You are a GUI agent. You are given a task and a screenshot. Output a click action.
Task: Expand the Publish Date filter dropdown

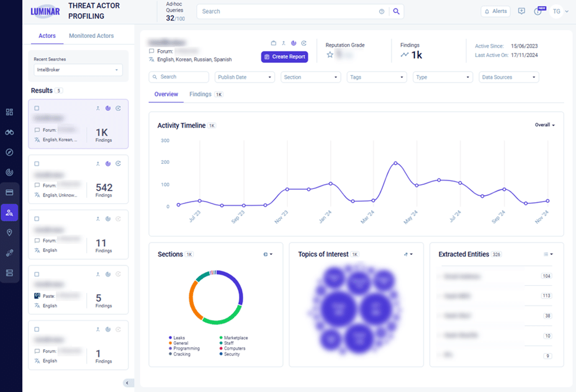click(245, 77)
